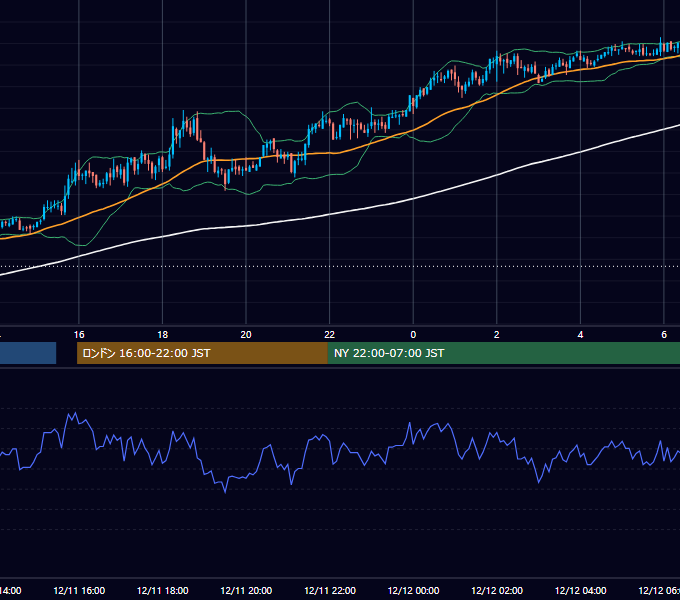680x600 pixels.
Task: Click the 12/12 00:00 date label
Action: coord(413,590)
